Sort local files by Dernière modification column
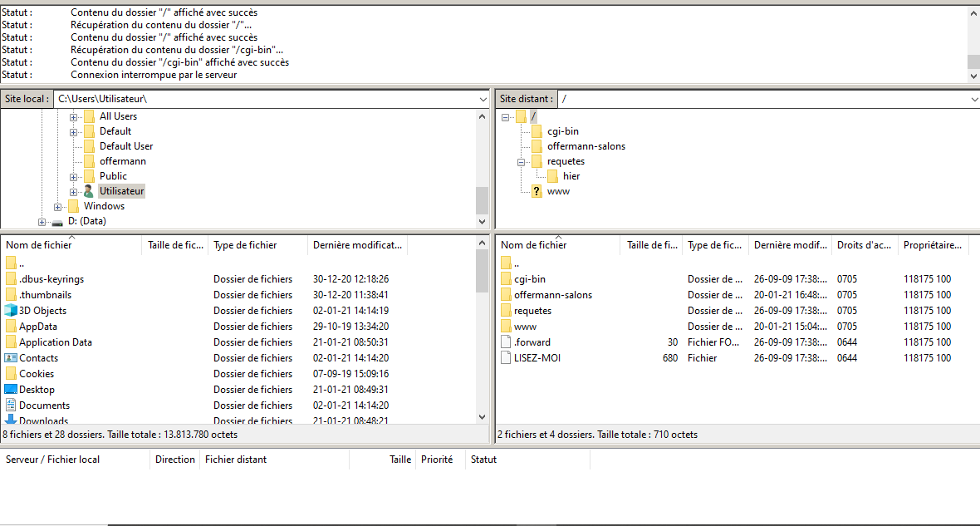The image size is (980, 526). point(356,245)
